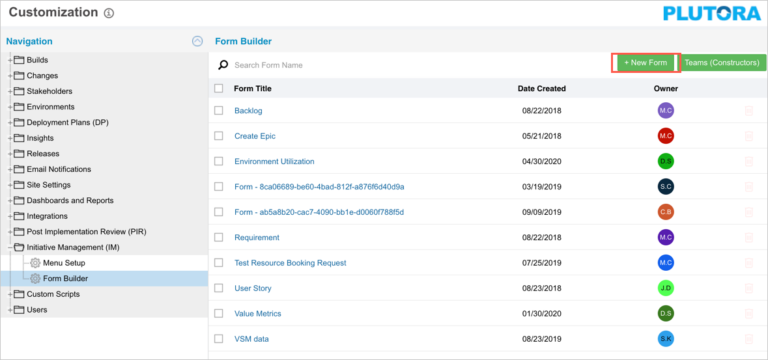This screenshot has width=768, height=360.
Task: Click the S.C owner avatar
Action: coord(666,187)
